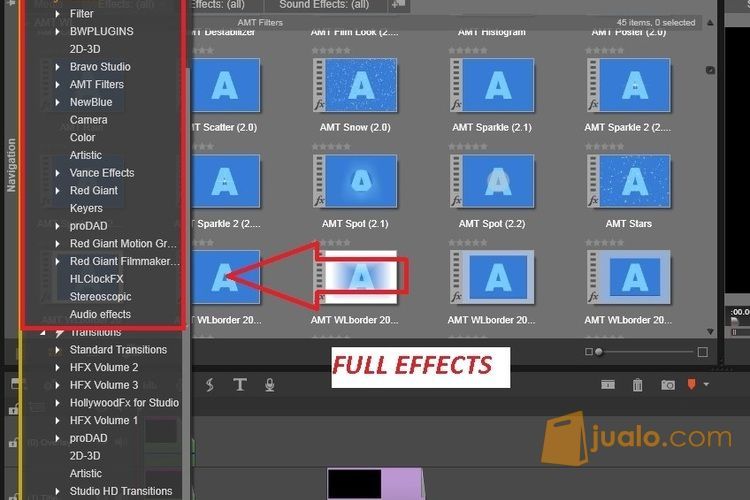Click the thumbnail size slider handle
750x500 pixels.
pos(598,352)
